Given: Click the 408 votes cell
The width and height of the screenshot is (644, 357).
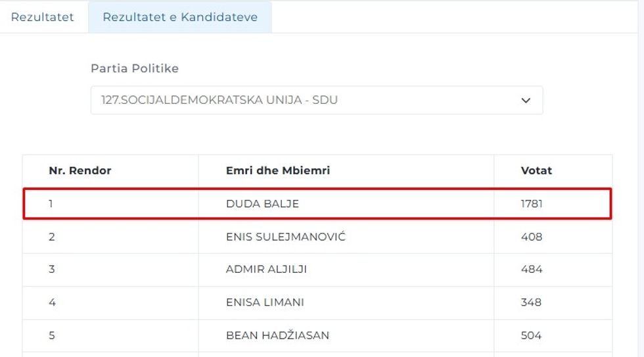Looking at the screenshot, I should [x=531, y=237].
